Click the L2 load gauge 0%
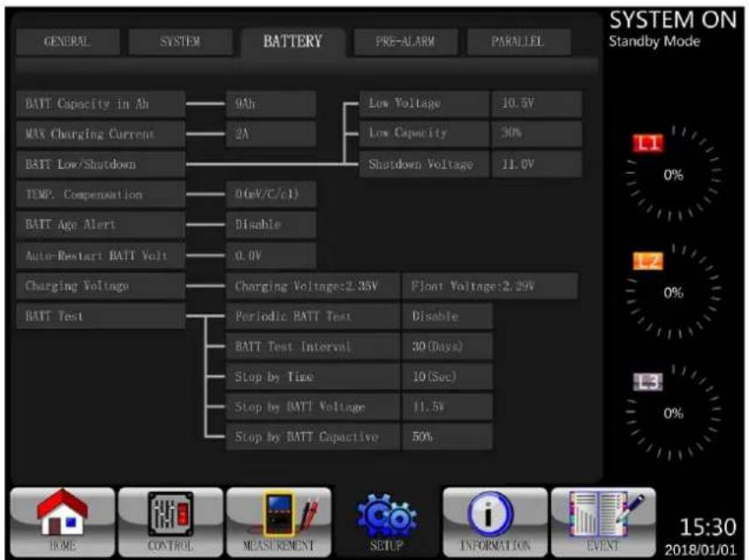The width and height of the screenshot is (749, 560). pos(674,292)
